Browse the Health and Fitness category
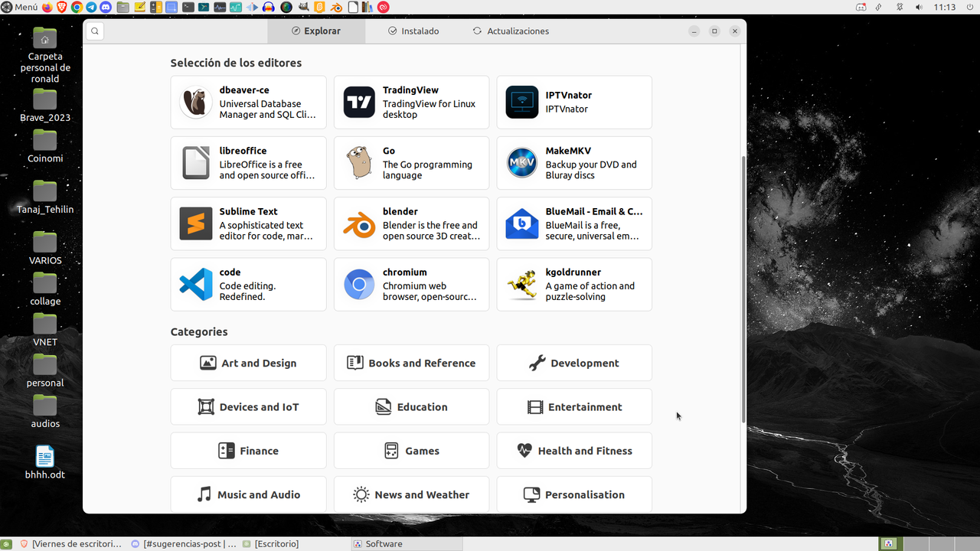Image resolution: width=980 pixels, height=551 pixels. tap(574, 450)
